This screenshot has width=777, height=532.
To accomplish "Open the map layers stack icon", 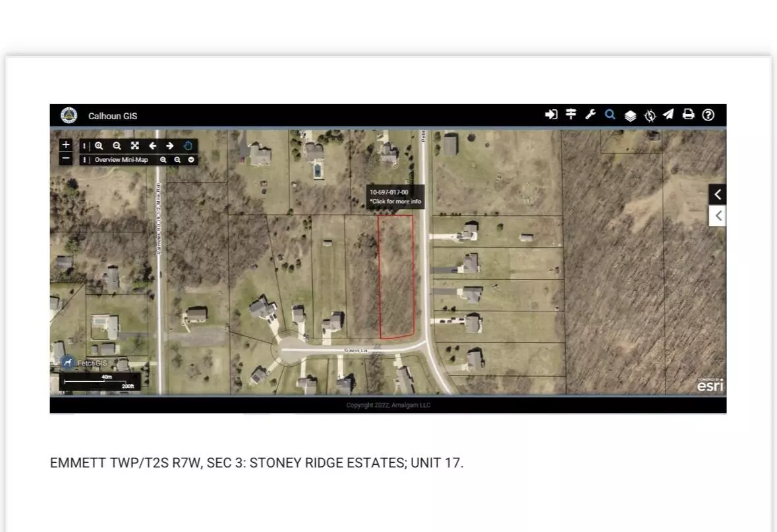I will [630, 116].
